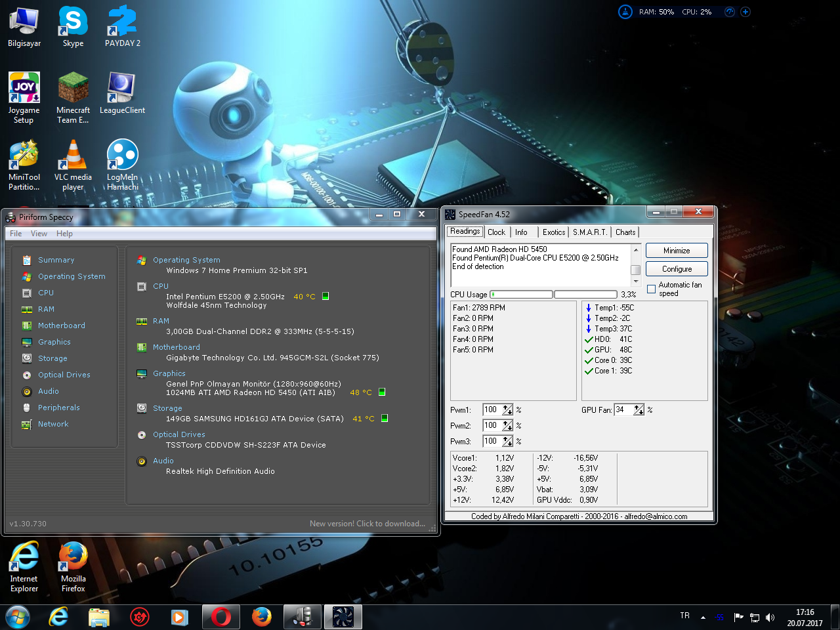Screen dimensions: 840x630
Task: Switch to the Info tab in SpeedFan
Action: (521, 232)
